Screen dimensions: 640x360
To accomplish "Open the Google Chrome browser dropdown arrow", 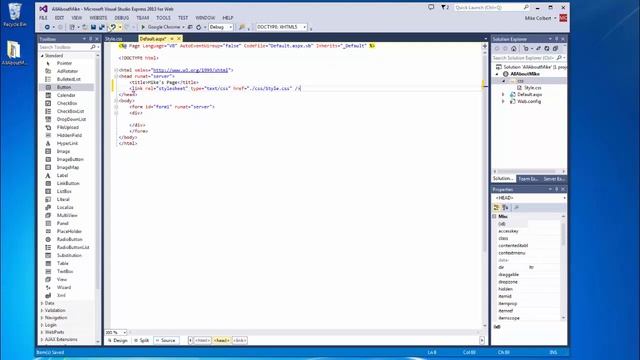I will tap(183, 27).
